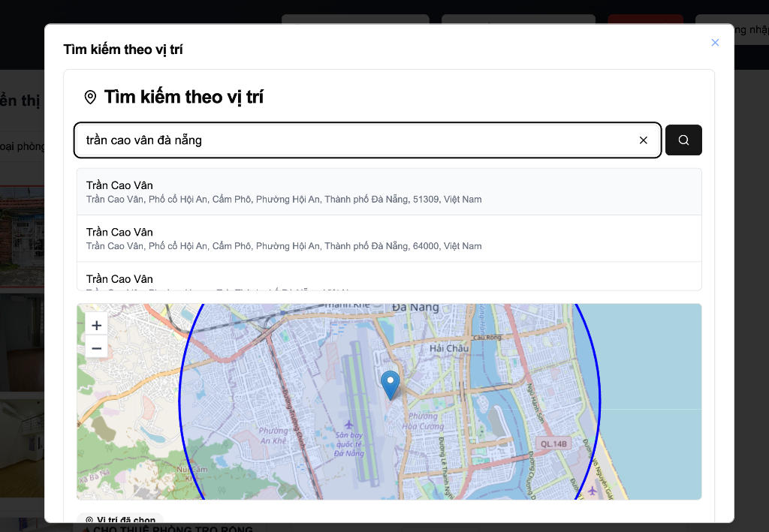This screenshot has height=532, width=769.
Task: Click the QL.14B road label on map
Action: click(x=554, y=443)
